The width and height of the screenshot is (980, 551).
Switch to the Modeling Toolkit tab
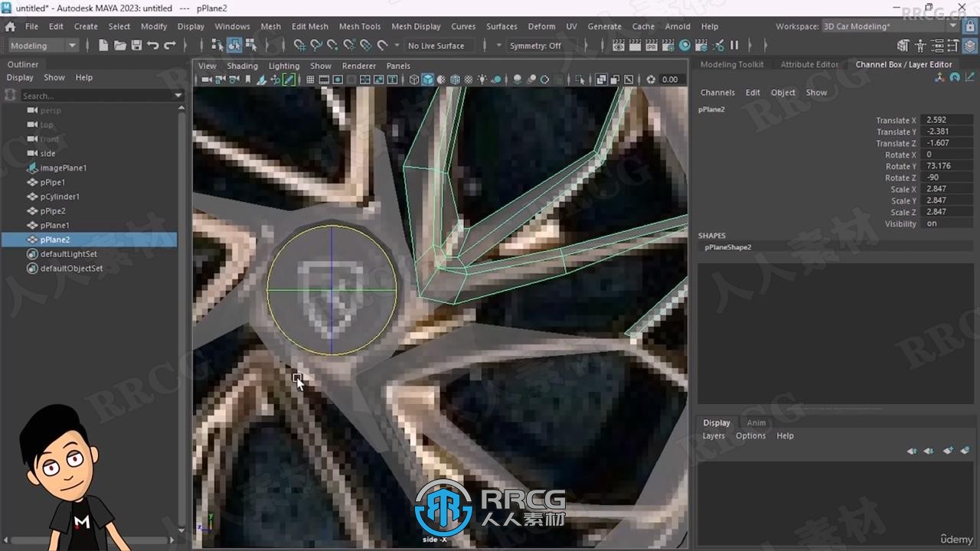[731, 64]
